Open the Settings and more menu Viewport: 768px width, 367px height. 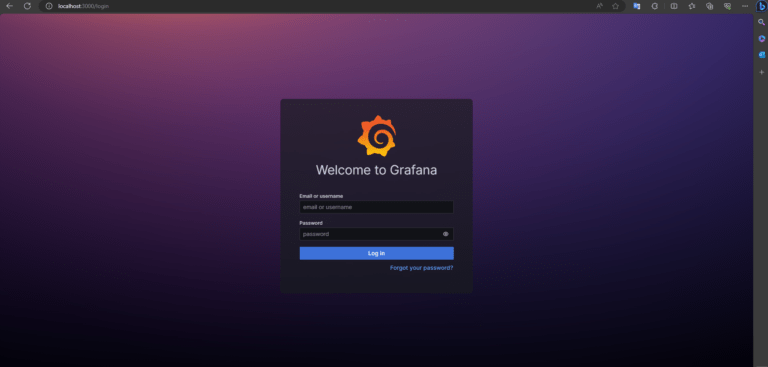[745, 6]
